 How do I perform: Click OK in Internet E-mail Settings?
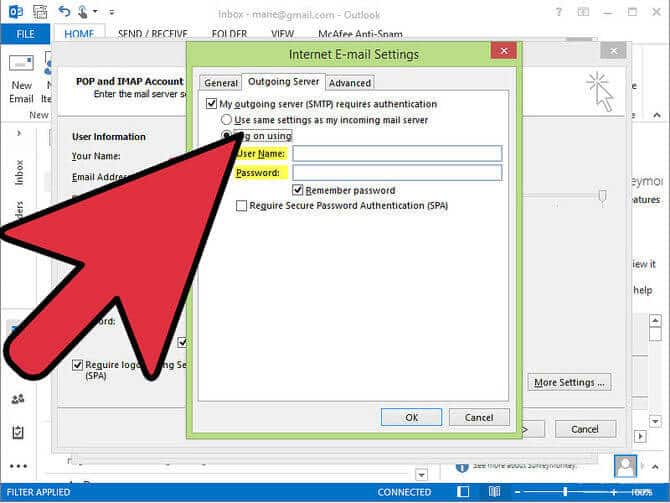click(411, 417)
